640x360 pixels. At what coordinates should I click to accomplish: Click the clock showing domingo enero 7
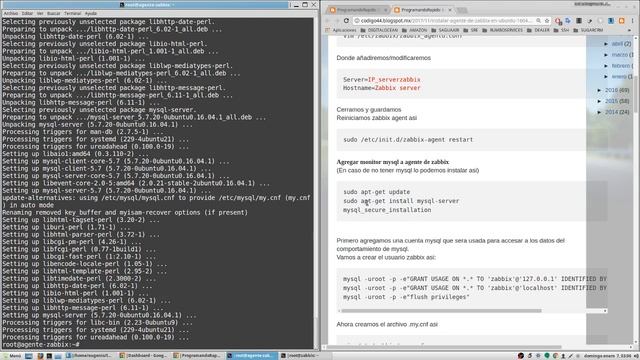click(607, 356)
